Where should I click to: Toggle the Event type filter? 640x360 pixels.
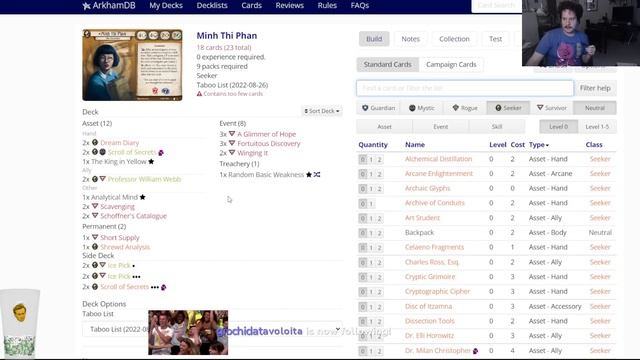coord(441,127)
